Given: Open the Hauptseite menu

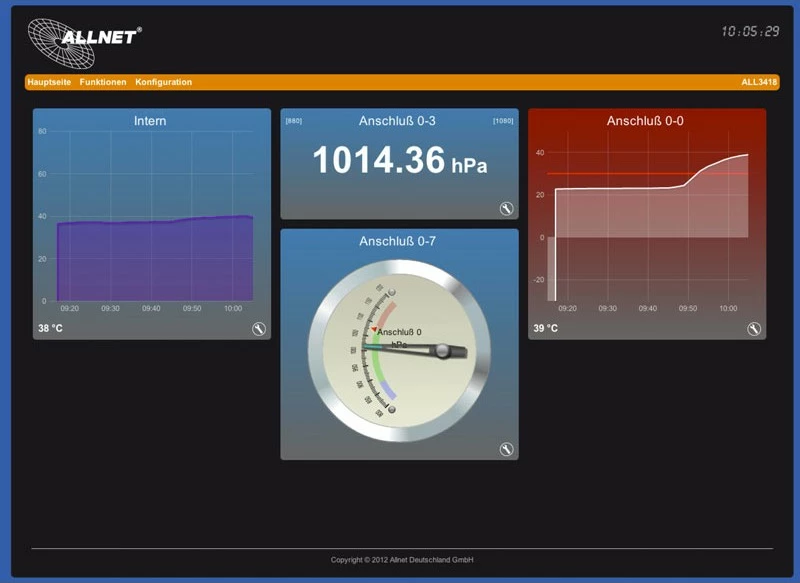Looking at the screenshot, I should tap(50, 83).
